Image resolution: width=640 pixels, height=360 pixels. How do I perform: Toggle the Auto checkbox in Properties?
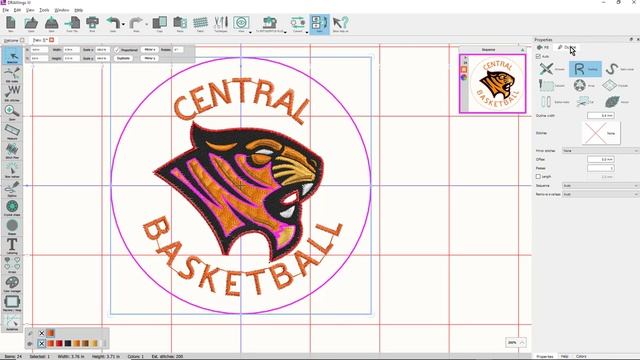pos(538,56)
